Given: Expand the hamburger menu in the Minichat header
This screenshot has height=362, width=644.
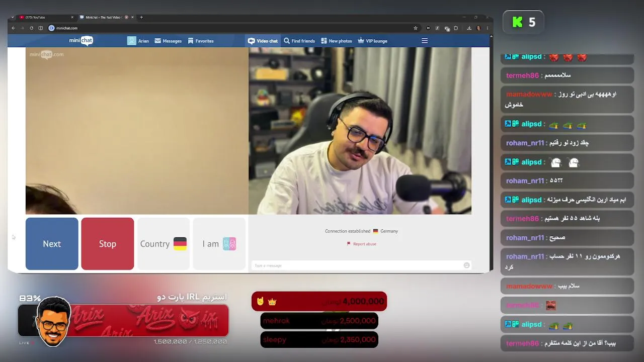Looking at the screenshot, I should 425,41.
